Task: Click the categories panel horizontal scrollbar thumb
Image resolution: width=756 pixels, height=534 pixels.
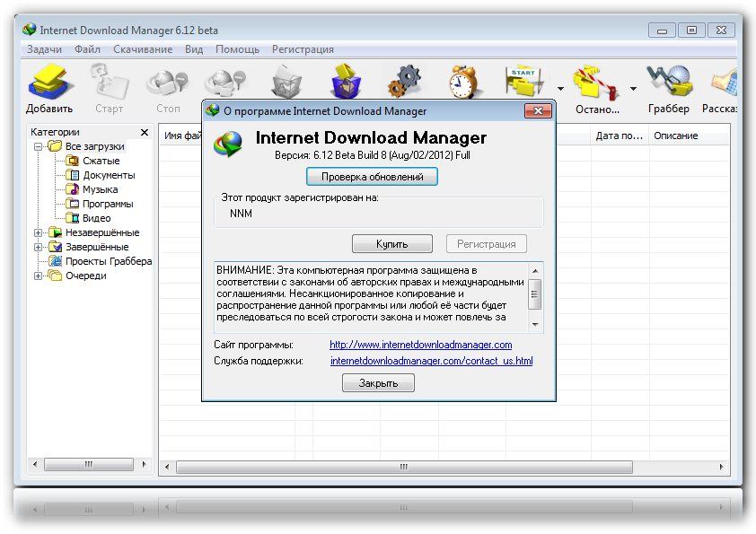Action: pyautogui.click(x=89, y=465)
